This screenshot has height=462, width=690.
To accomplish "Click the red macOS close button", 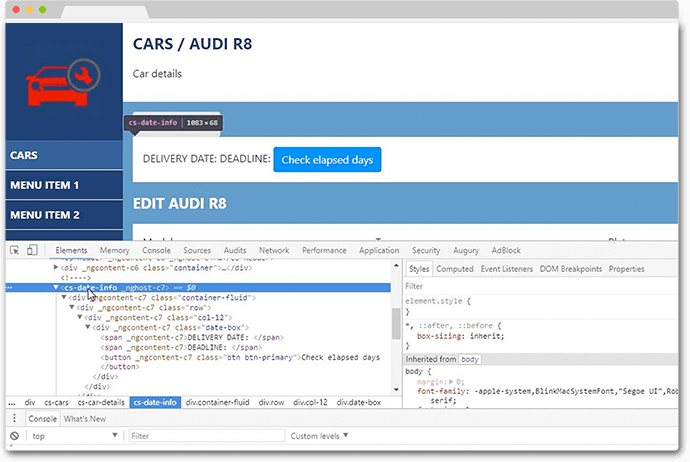I will [x=15, y=9].
